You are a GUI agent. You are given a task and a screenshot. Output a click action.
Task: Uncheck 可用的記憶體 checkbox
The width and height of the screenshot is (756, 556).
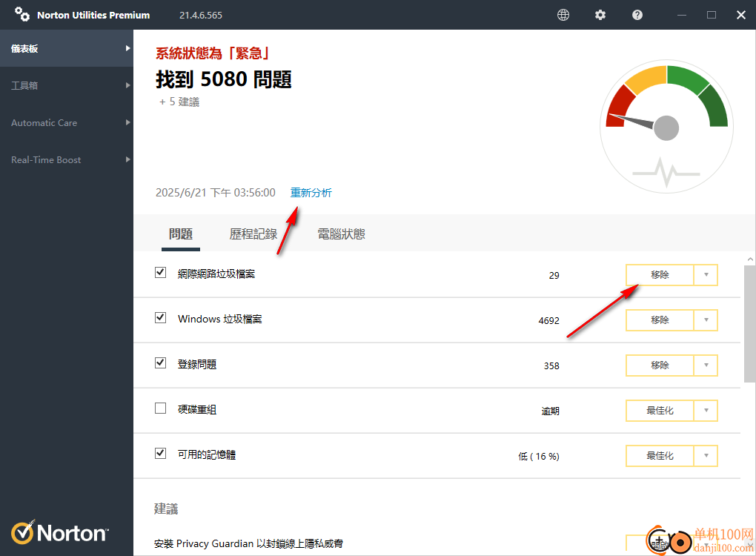(161, 453)
